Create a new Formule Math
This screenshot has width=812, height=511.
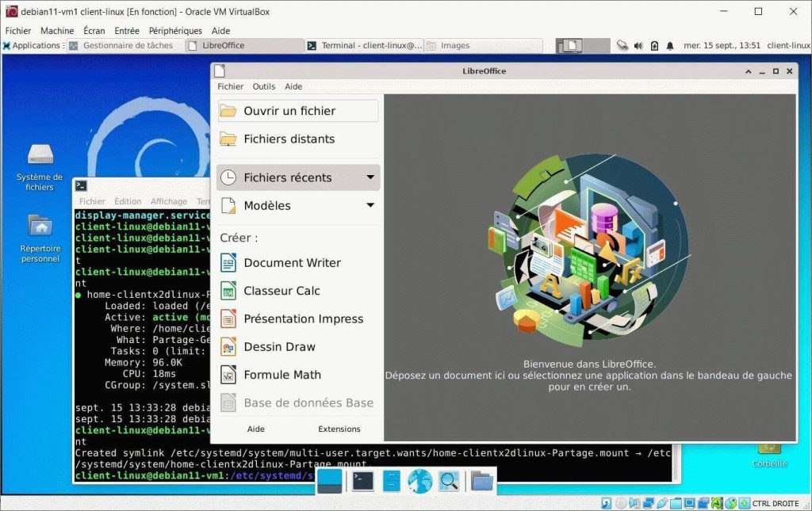270,375
